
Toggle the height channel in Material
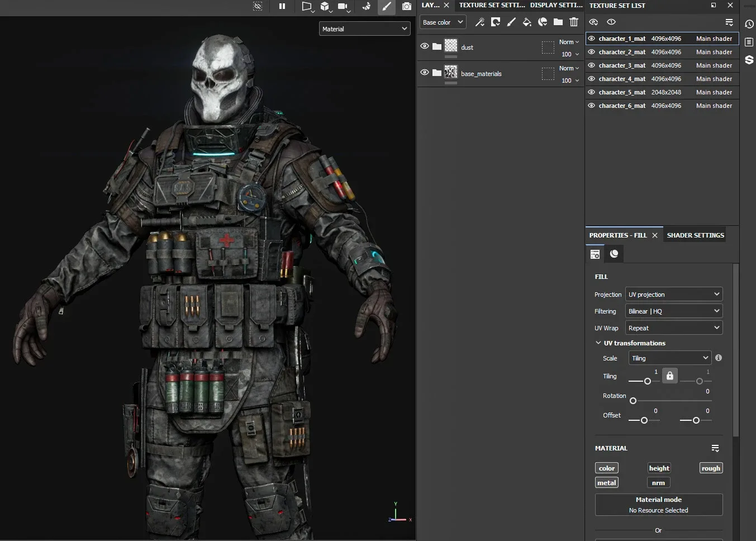pyautogui.click(x=659, y=468)
